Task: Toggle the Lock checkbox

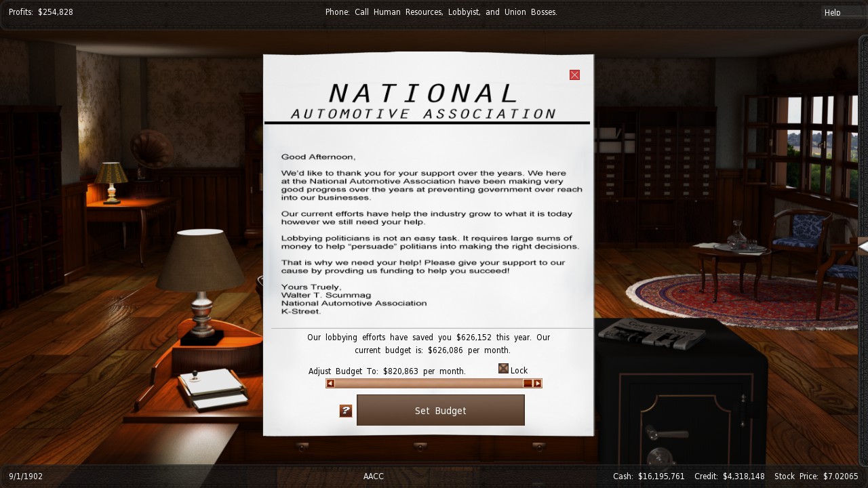Action: tap(503, 369)
